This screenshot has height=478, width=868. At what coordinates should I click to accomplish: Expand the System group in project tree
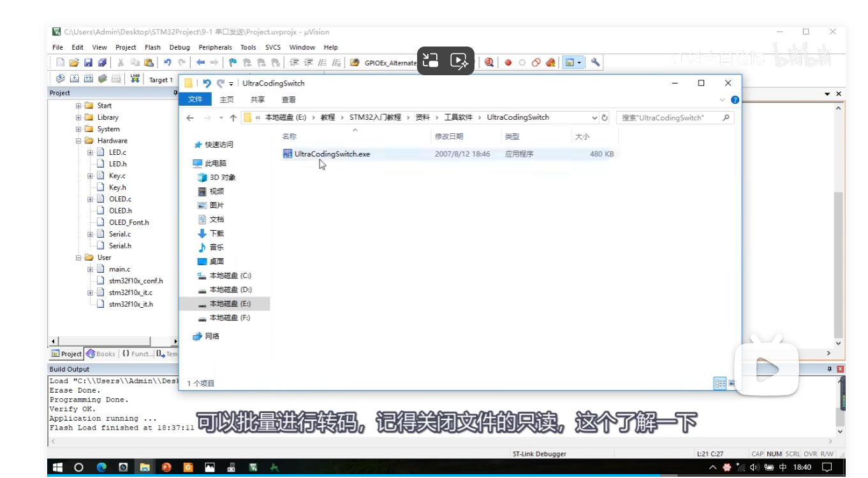click(x=79, y=129)
